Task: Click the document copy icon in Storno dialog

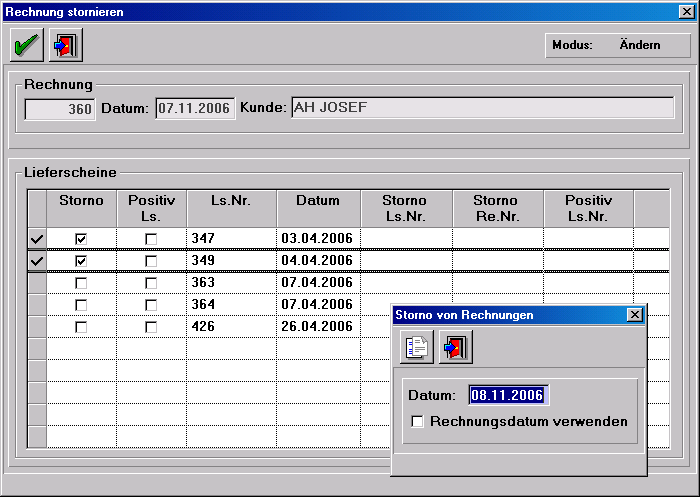Action: pyautogui.click(x=417, y=347)
